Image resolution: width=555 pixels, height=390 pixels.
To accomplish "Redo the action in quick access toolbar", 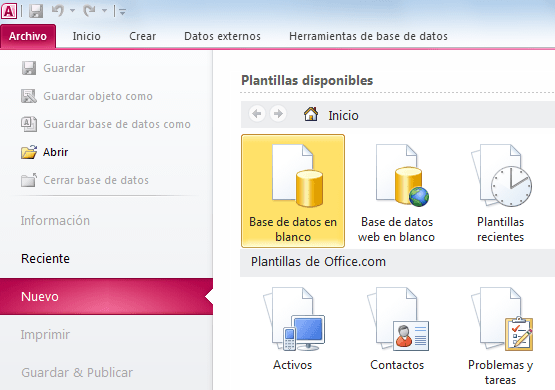I will pos(90,11).
